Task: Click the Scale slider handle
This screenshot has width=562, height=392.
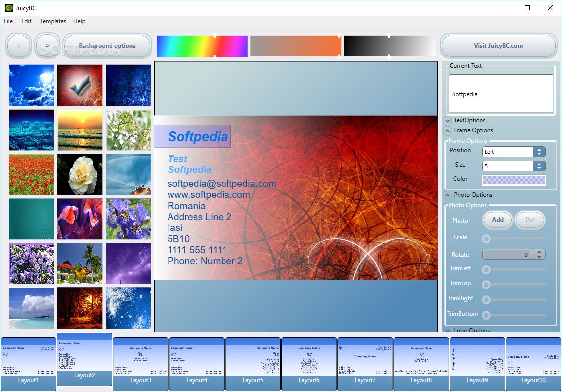Action: 486,239
